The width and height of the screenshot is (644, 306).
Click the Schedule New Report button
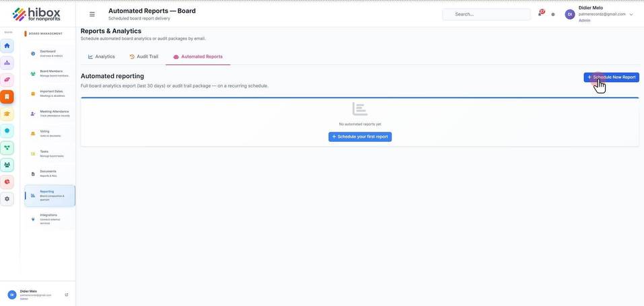pyautogui.click(x=611, y=77)
